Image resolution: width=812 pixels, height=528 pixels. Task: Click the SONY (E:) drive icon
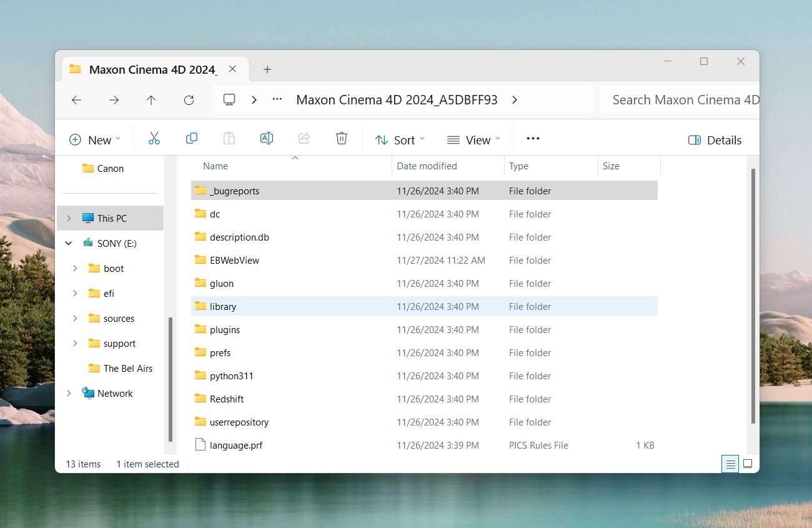[88, 243]
